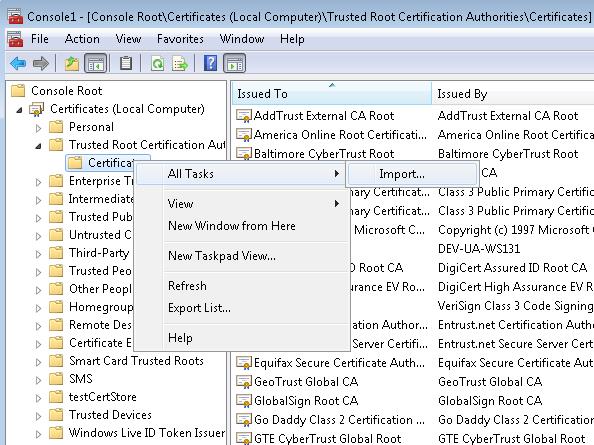Open the Action menu
Screen dimensions: 594x445
pyautogui.click(x=82, y=39)
